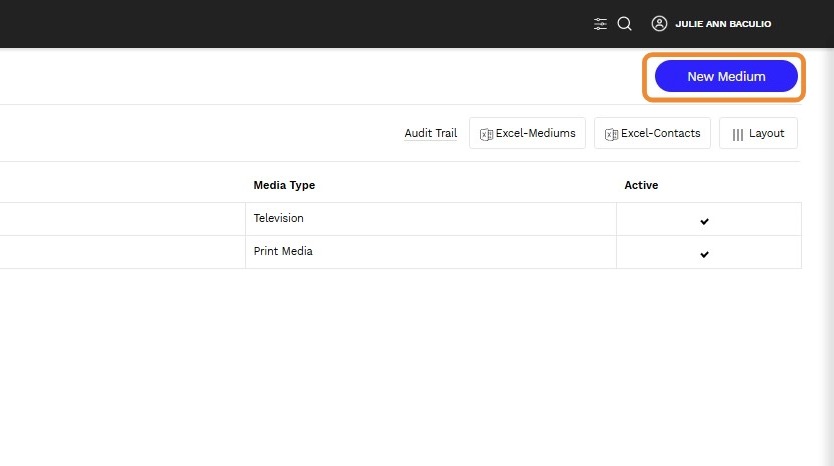
Task: Sort by the Active column header
Action: click(641, 185)
